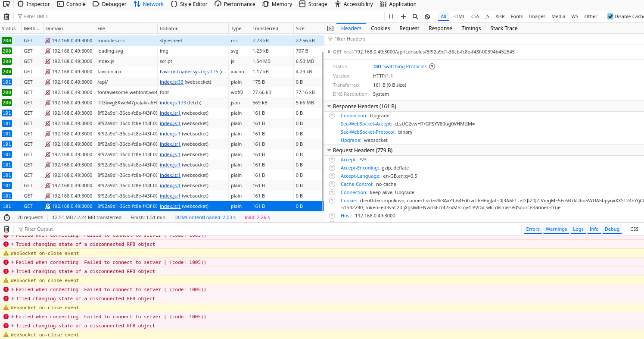
Task: Select the index.js request row
Action: point(161,61)
